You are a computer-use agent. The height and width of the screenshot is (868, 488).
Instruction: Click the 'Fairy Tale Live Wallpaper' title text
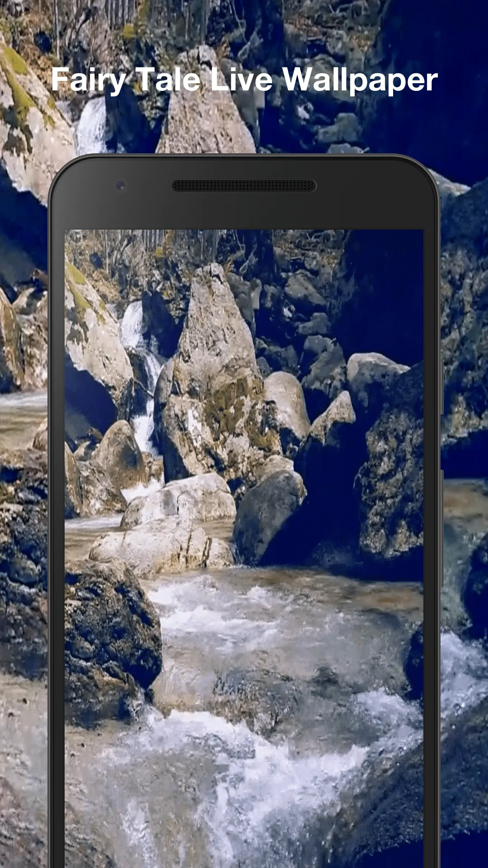click(x=244, y=80)
